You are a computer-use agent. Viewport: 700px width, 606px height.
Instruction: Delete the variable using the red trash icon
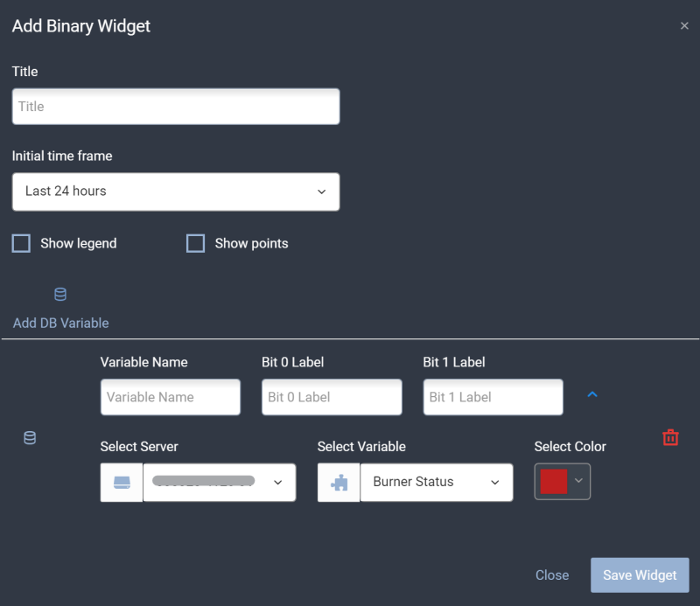coord(670,437)
